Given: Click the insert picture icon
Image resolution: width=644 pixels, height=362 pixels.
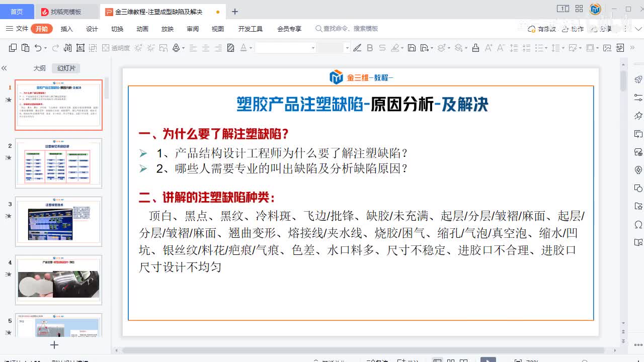Looking at the screenshot, I should tap(607, 48).
